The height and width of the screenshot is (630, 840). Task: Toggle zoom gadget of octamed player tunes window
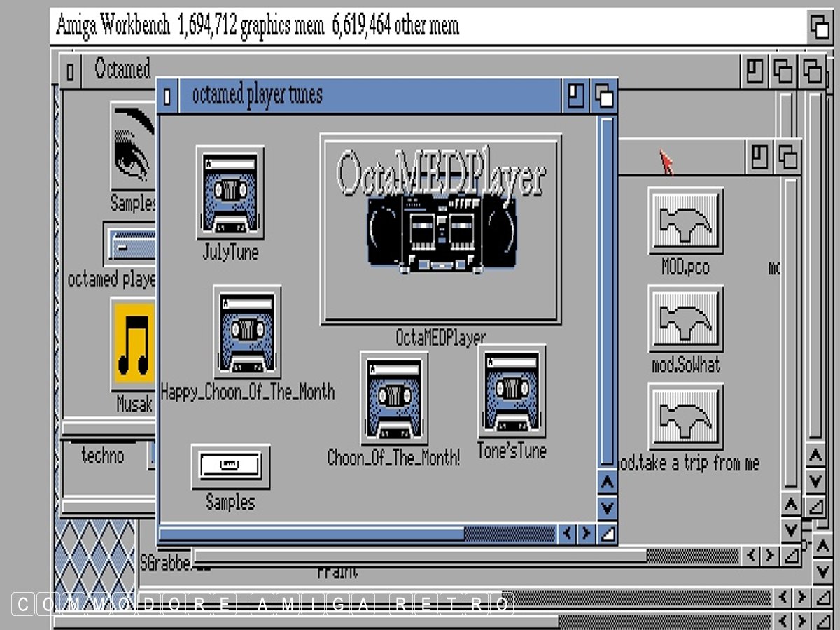pos(575,96)
